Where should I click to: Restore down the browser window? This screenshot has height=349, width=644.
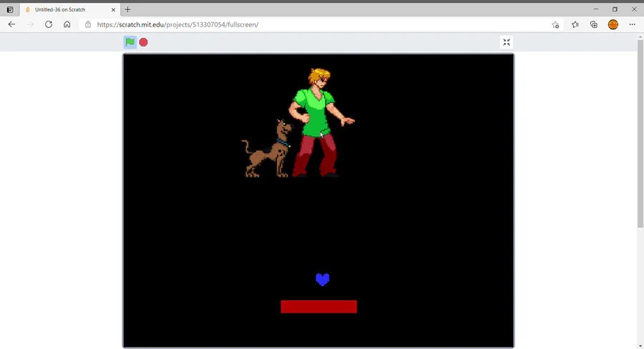(615, 9)
